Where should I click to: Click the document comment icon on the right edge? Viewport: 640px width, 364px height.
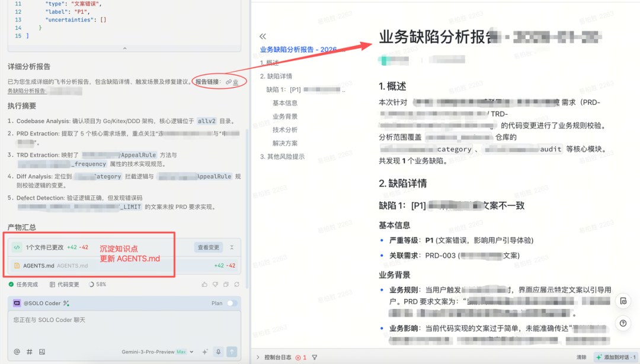pos(623,301)
